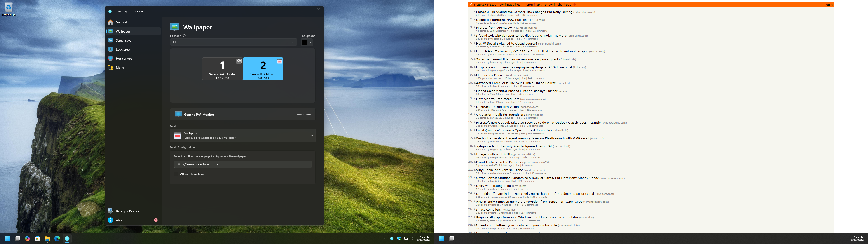Open File Explorer from the taskbar

click(47, 239)
